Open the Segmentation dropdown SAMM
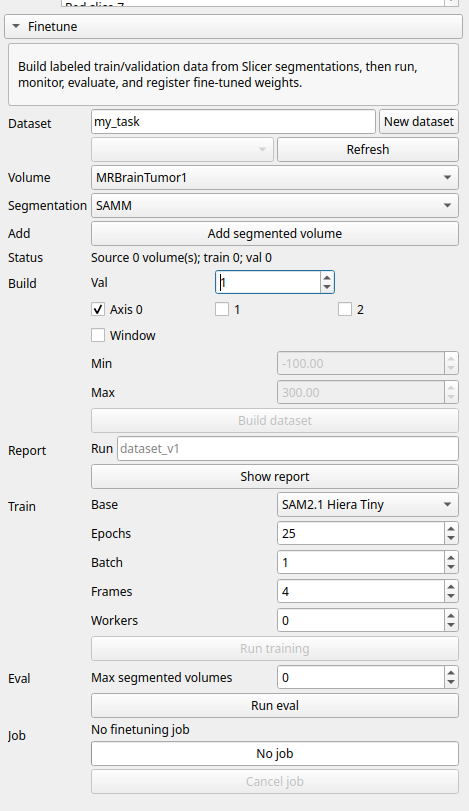This screenshot has height=811, width=469. tap(275, 205)
